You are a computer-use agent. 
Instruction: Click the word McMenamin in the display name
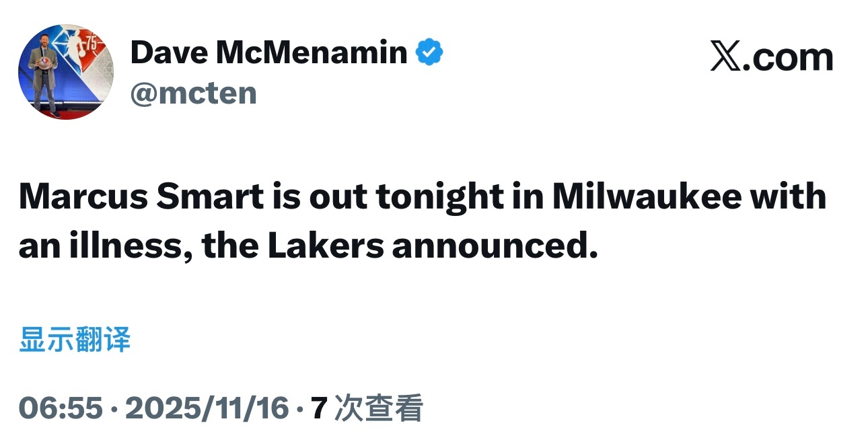click(312, 53)
